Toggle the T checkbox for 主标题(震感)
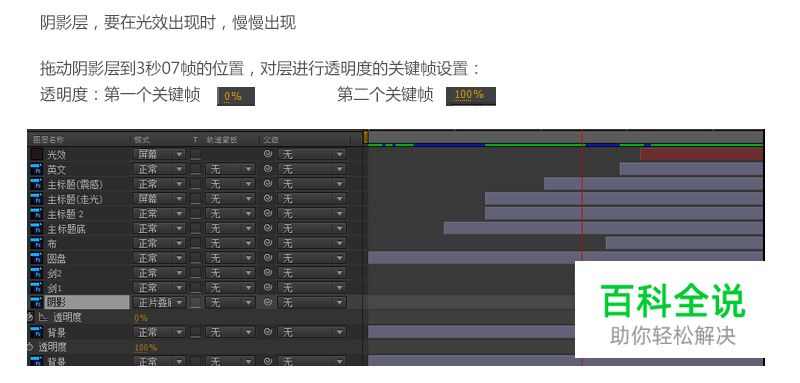 (x=196, y=184)
